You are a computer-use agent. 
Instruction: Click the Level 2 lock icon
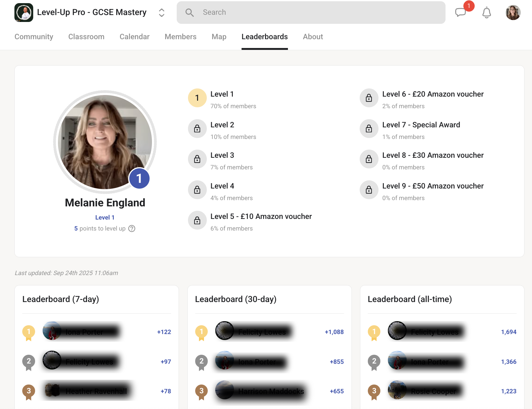click(x=197, y=129)
